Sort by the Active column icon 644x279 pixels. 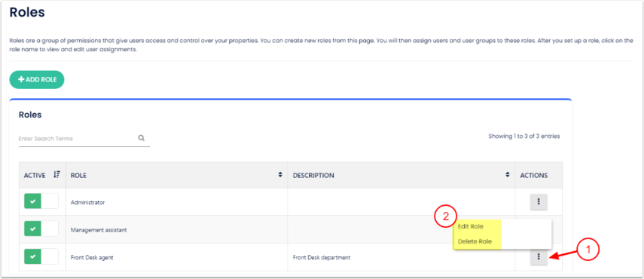coord(56,175)
